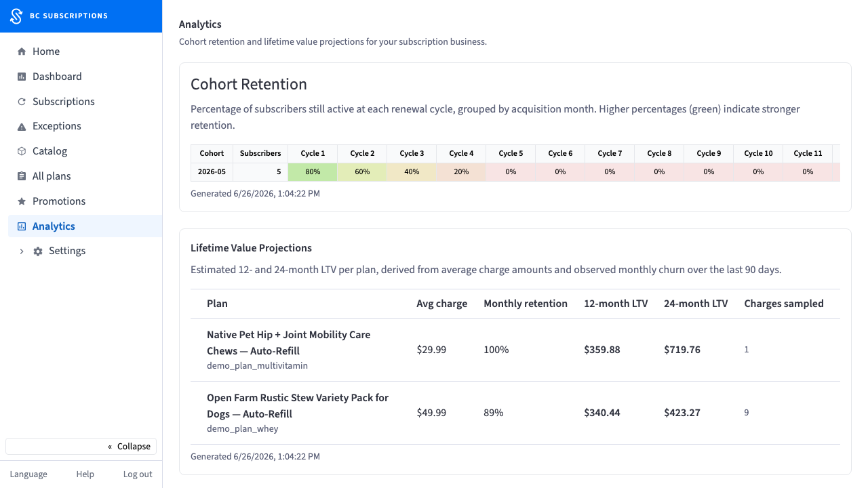
Task: Open the Language selector
Action: click(28, 474)
